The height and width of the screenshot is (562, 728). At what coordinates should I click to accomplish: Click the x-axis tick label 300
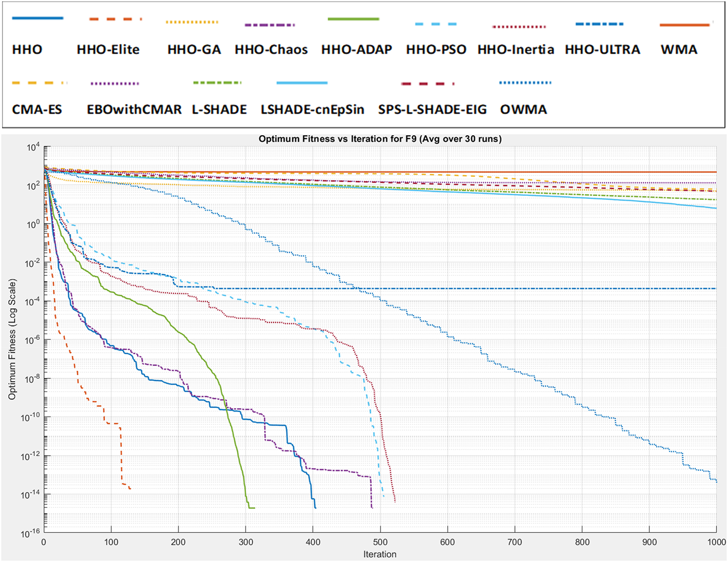pos(246,542)
